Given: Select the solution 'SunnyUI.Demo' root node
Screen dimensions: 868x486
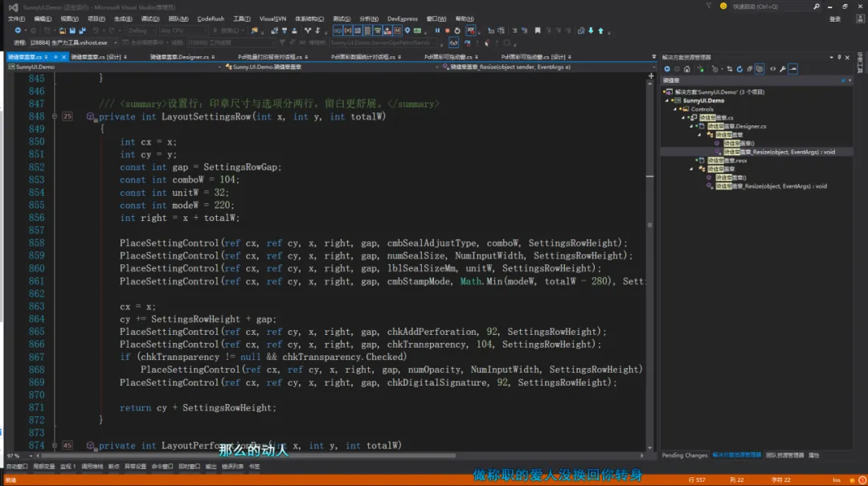Looking at the screenshot, I should point(714,92).
